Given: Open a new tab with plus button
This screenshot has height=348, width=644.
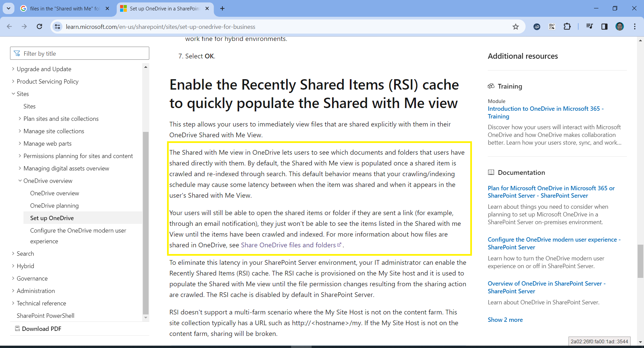Looking at the screenshot, I should (222, 8).
